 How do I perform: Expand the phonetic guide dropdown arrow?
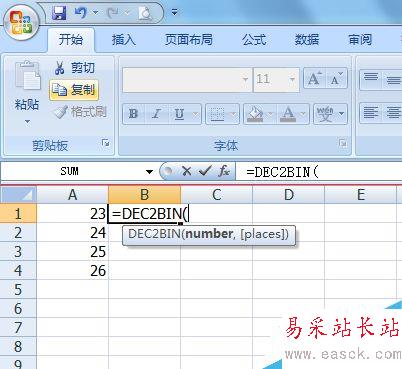coord(341,114)
